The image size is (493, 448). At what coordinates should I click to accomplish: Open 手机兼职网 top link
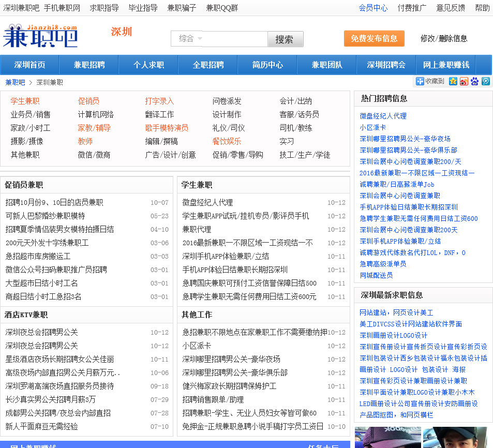tap(62, 8)
